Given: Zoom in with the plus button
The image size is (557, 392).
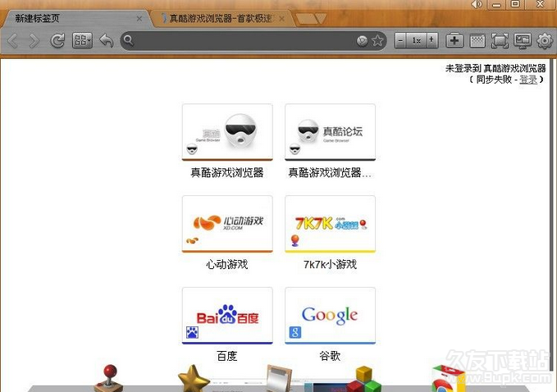Looking at the screenshot, I should 432,40.
